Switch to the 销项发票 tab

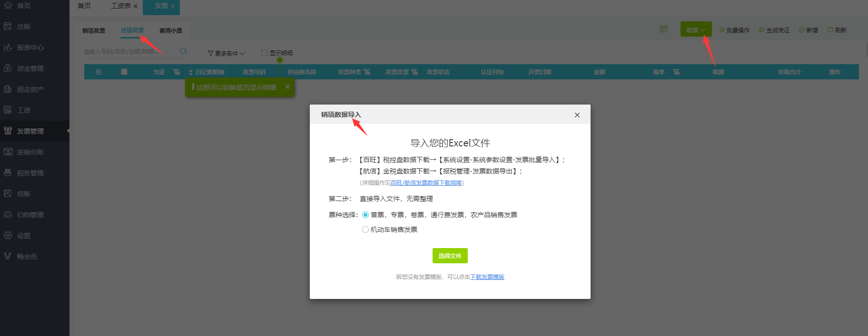point(94,30)
